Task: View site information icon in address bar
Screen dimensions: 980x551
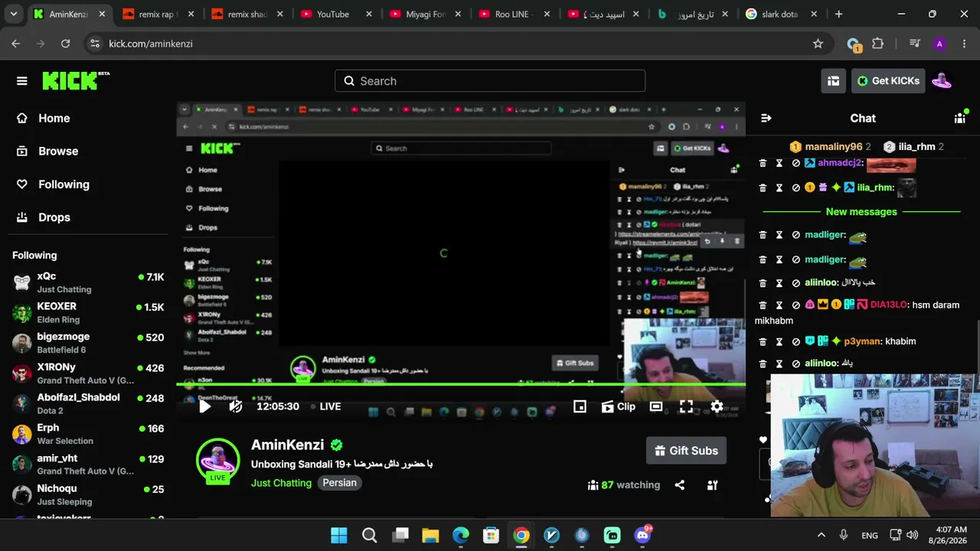Action: (94, 44)
